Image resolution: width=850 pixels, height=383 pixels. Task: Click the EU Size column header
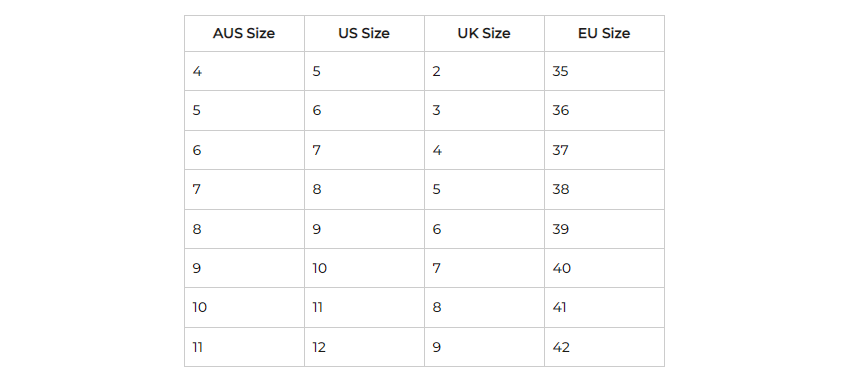604,34
